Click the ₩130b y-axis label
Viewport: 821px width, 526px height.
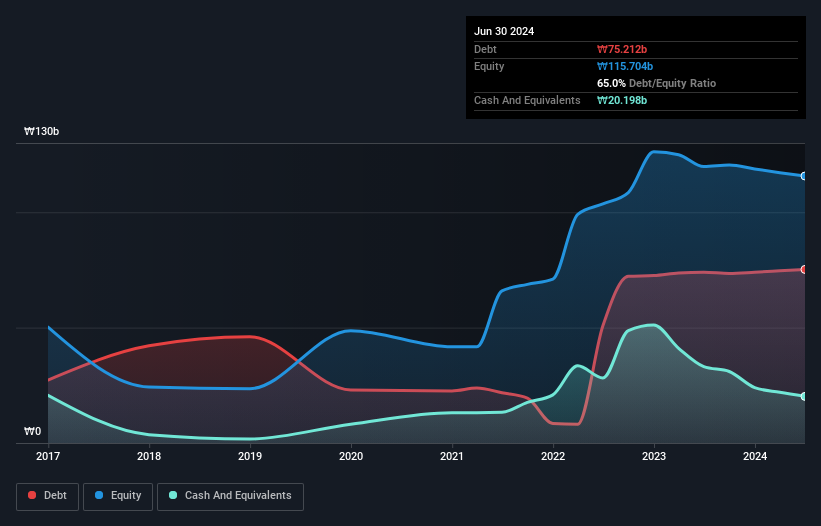click(41, 131)
